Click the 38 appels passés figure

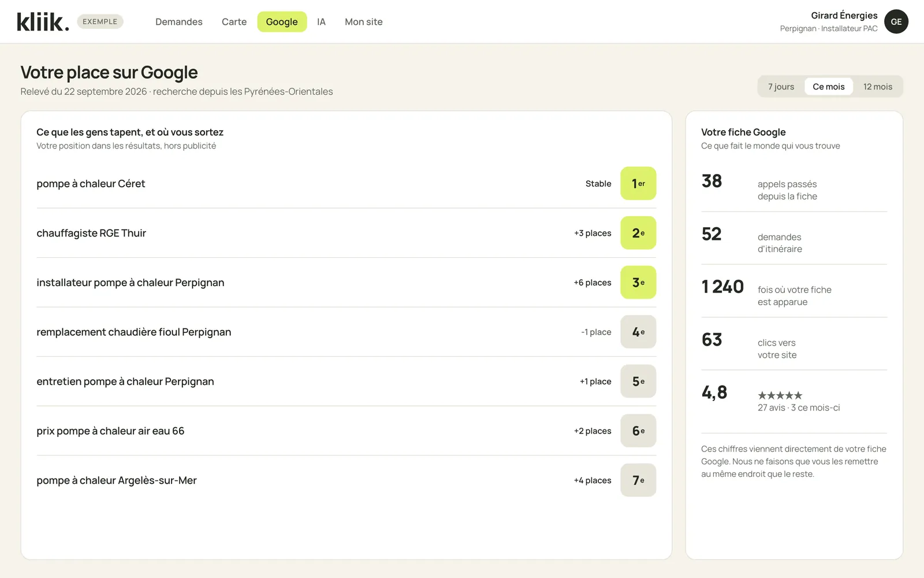[711, 181]
